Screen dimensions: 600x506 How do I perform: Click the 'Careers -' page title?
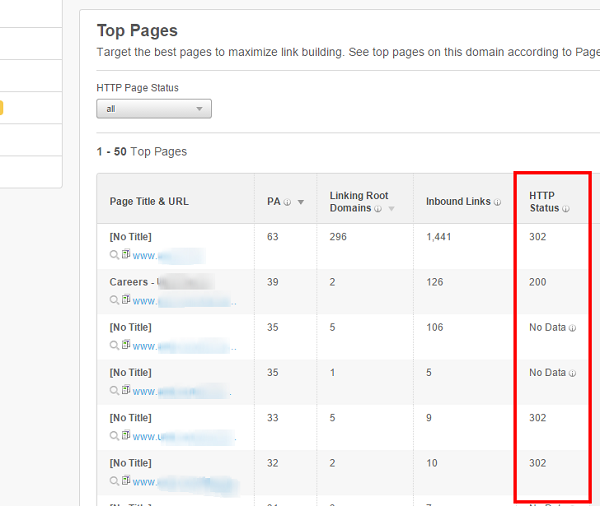132,282
